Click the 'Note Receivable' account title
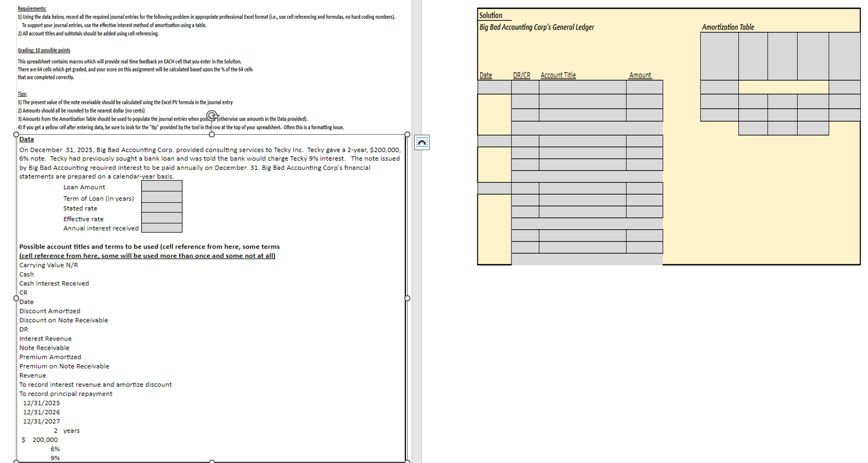This screenshot has height=463, width=868. point(44,348)
